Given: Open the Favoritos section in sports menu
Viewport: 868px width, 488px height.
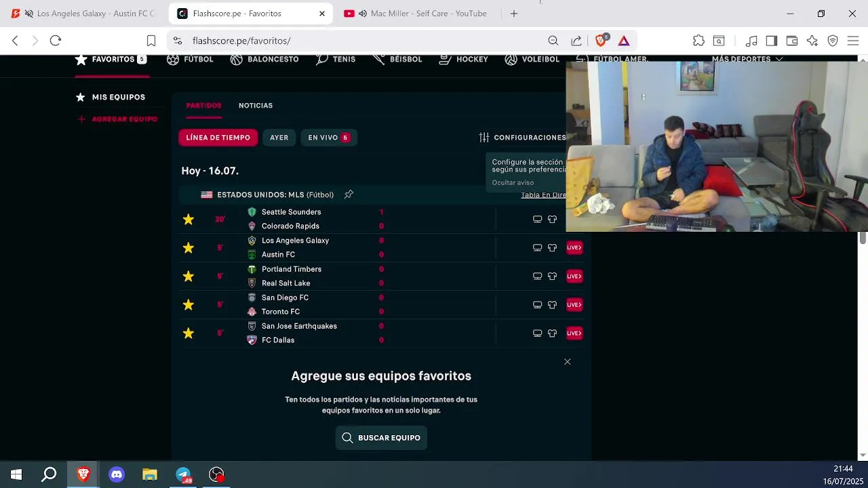Looking at the screenshot, I should [111, 60].
